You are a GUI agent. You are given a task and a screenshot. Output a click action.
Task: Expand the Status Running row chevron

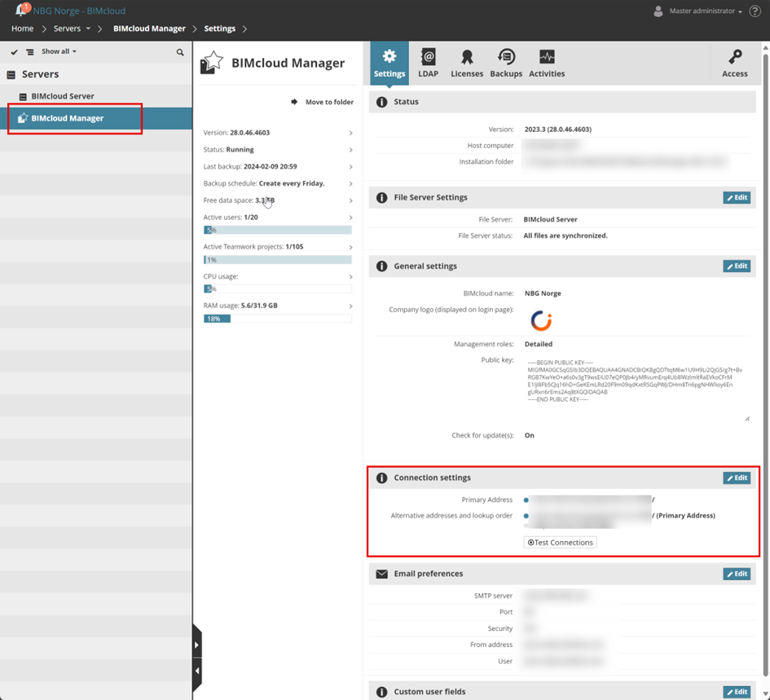click(x=350, y=150)
